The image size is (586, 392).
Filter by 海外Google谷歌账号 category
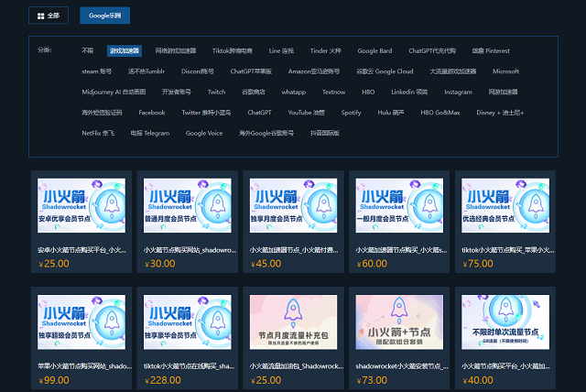(266, 133)
